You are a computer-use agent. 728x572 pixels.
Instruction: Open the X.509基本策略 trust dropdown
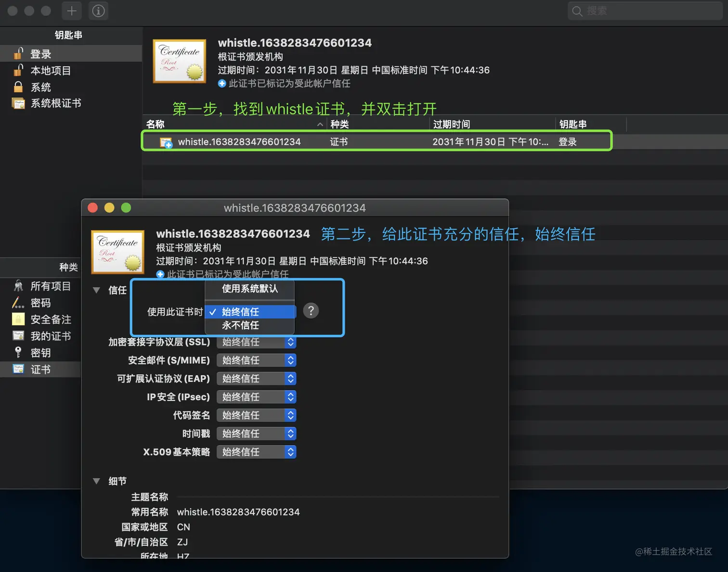coord(256,452)
